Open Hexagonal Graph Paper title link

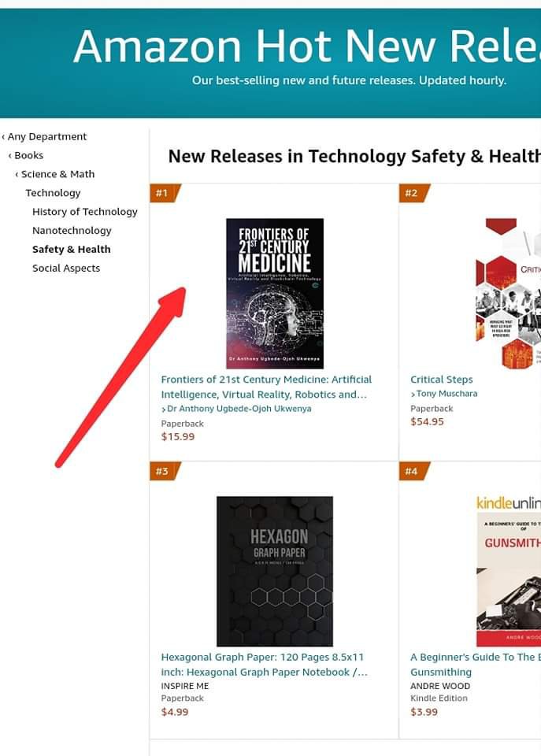tap(265, 665)
